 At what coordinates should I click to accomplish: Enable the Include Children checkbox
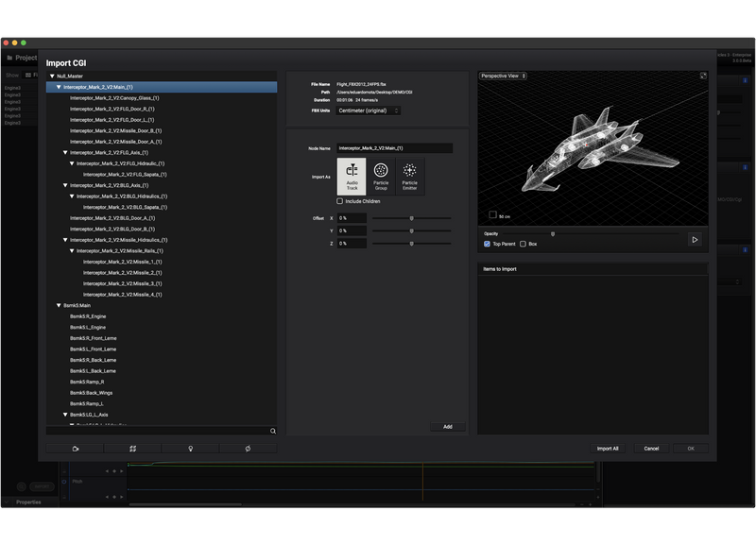(340, 201)
